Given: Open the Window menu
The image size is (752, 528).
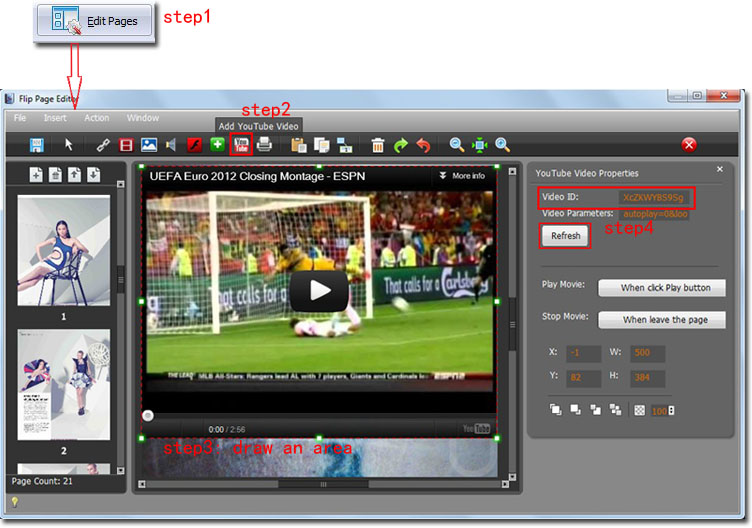Looking at the screenshot, I should (x=143, y=118).
